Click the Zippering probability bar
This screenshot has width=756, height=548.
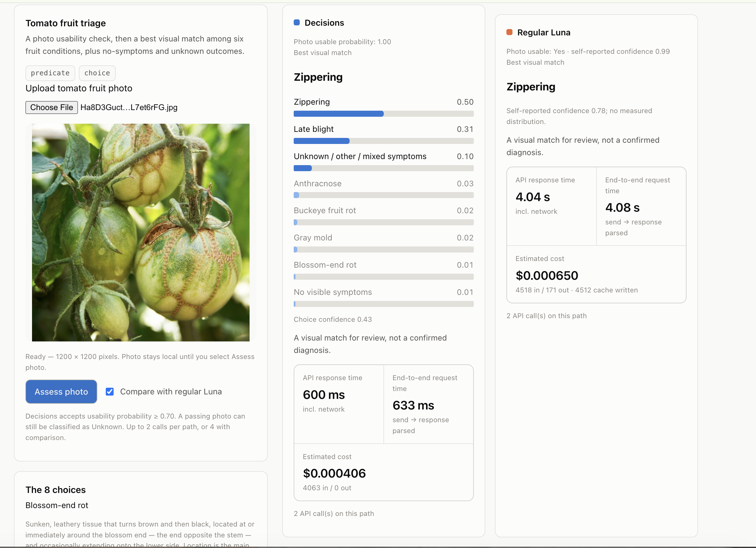(384, 114)
